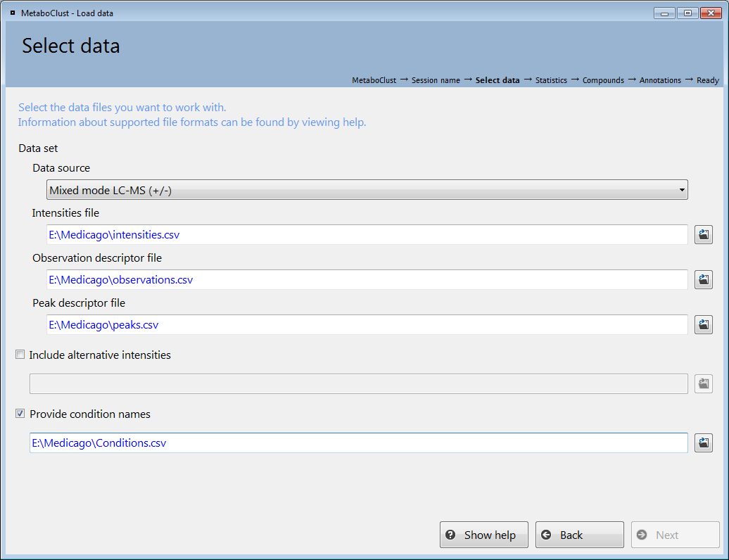
Task: Click the Provide condition names label
Action: [90, 414]
